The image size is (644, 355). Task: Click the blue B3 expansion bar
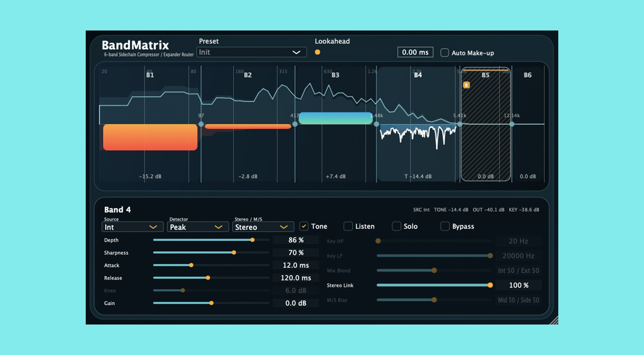point(335,118)
